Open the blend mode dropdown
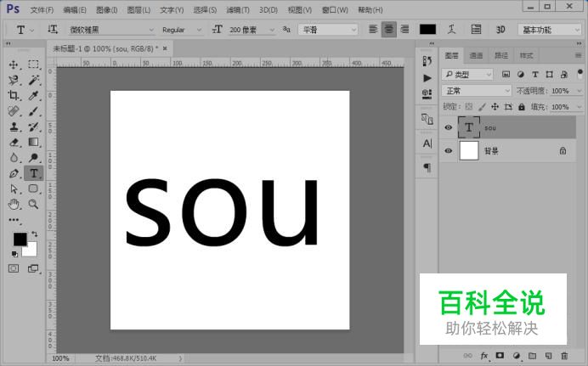The width and height of the screenshot is (588, 366). coord(476,91)
